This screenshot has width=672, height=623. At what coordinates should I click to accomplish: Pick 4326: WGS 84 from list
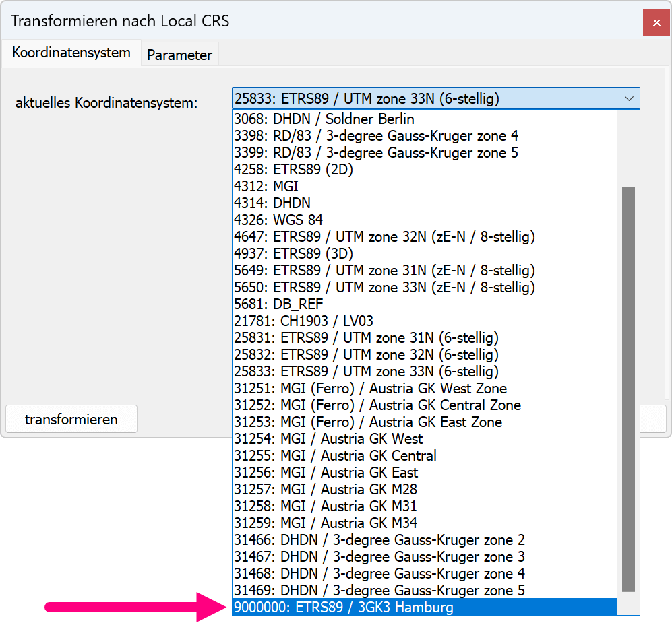tap(278, 220)
